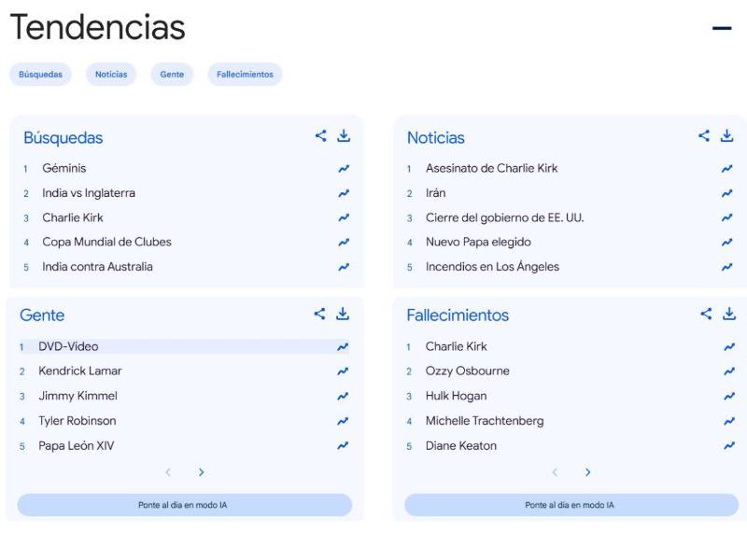This screenshot has height=560, width=747.
Task: Select the Noticias filter tab
Action: pos(111,74)
